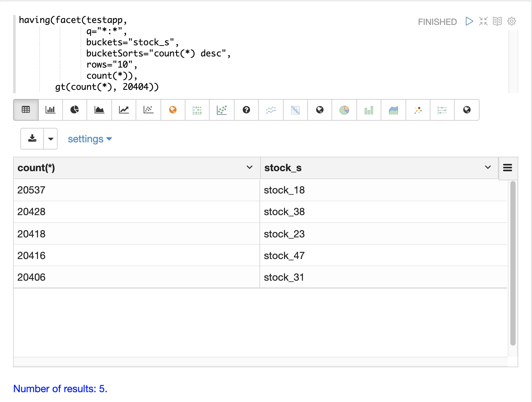Screen dimensions: 532x402
Task: Select the pie chart visualization
Action: [x=75, y=110]
